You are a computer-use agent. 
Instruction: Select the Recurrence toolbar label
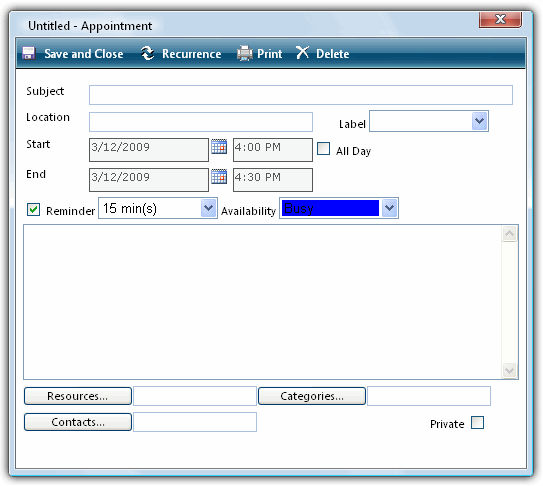click(192, 54)
